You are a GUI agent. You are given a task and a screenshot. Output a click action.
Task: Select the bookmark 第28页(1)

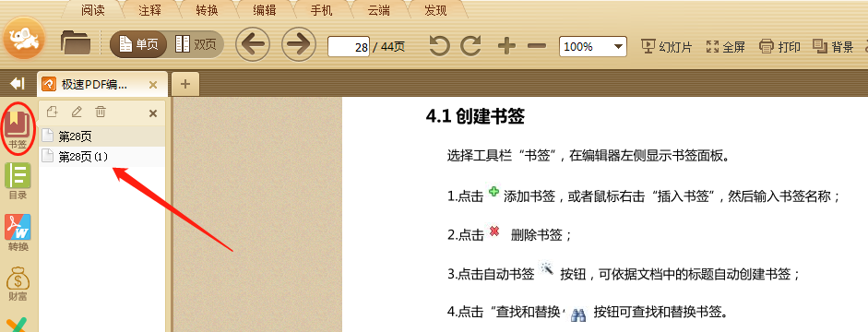pos(102,157)
